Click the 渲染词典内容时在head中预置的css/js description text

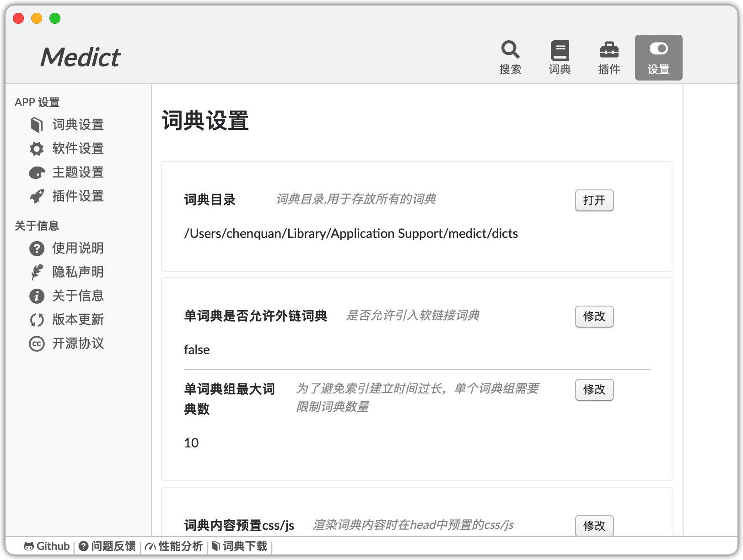click(413, 525)
